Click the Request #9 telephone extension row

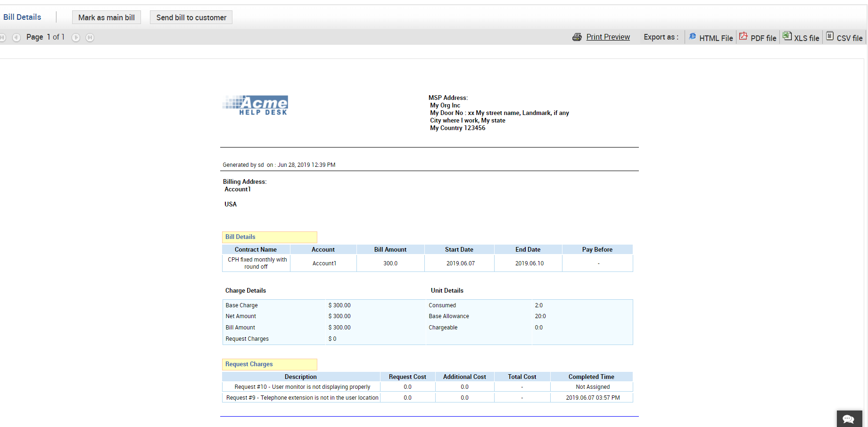tap(428, 398)
